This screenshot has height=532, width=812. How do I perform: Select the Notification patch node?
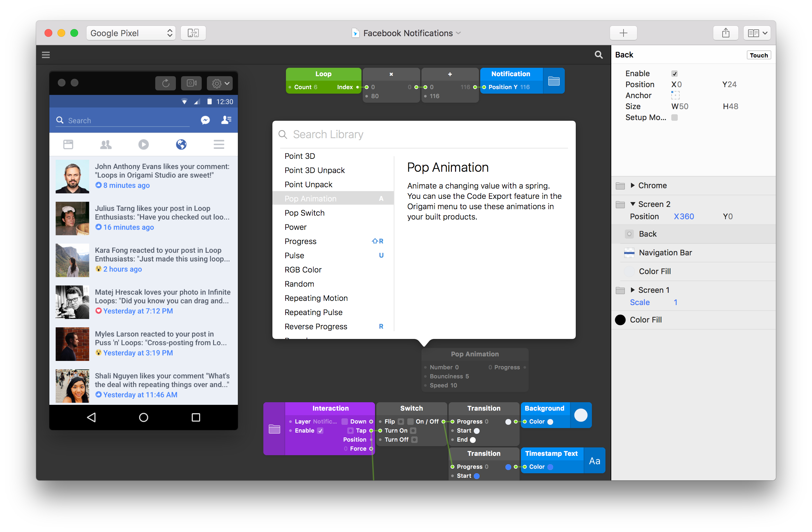pos(511,73)
